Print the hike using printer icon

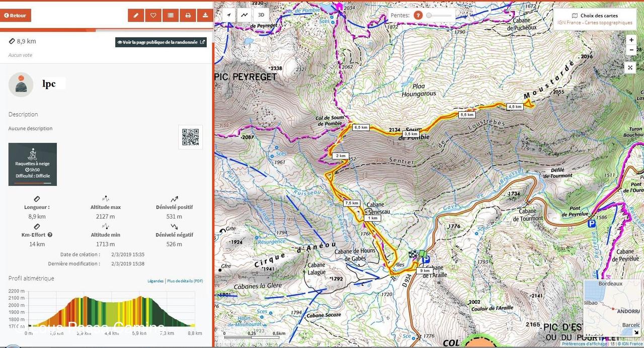point(188,15)
